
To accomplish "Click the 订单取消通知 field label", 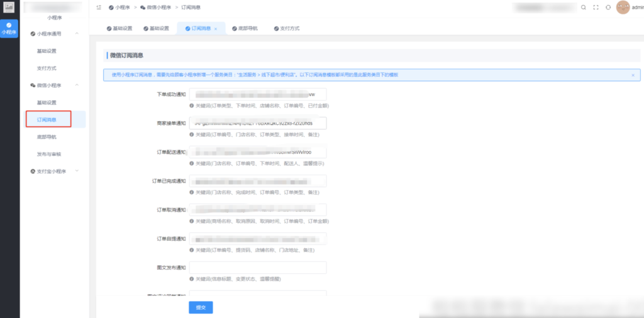I will click(171, 210).
